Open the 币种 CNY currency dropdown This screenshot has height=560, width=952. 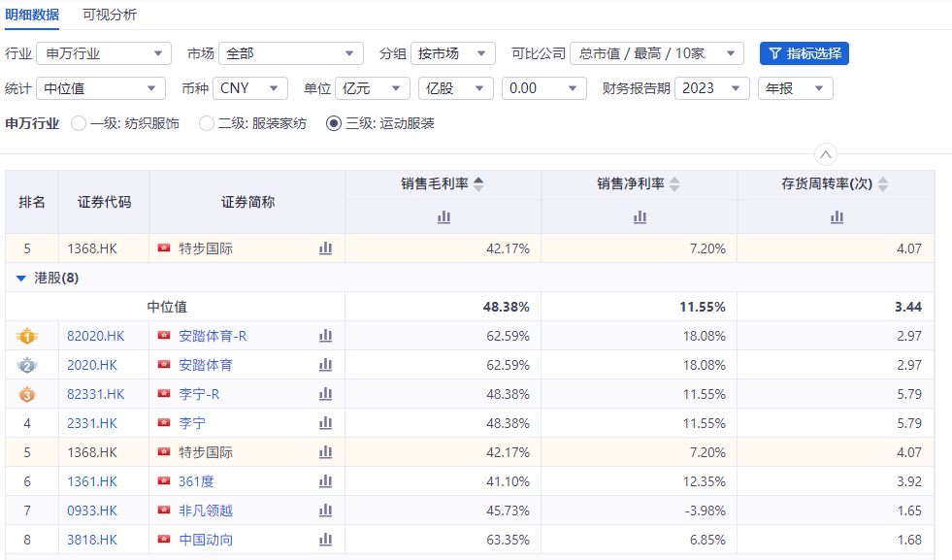(249, 88)
